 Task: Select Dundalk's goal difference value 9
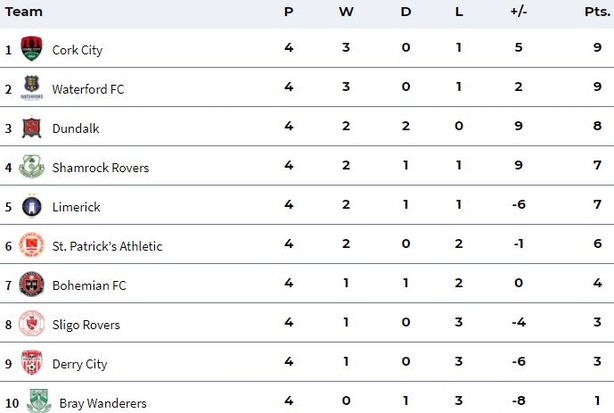518,126
